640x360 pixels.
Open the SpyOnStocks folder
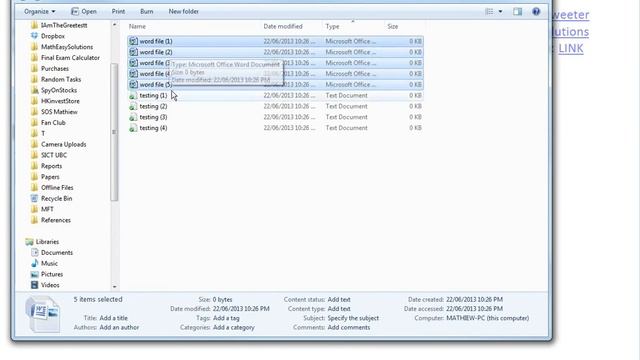click(x=59, y=90)
